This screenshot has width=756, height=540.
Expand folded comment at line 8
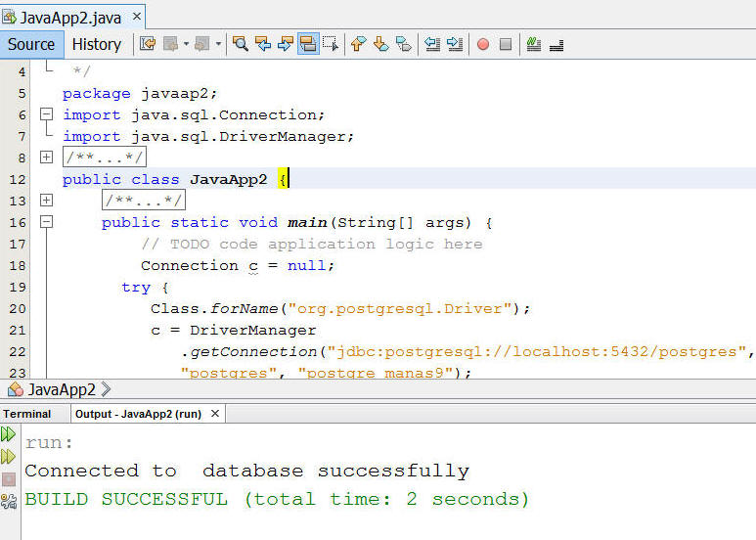46,157
